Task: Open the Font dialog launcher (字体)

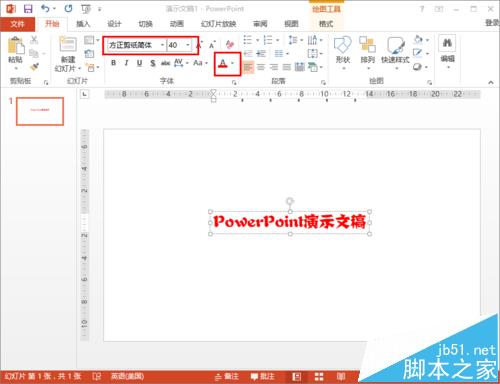Action: click(x=235, y=82)
